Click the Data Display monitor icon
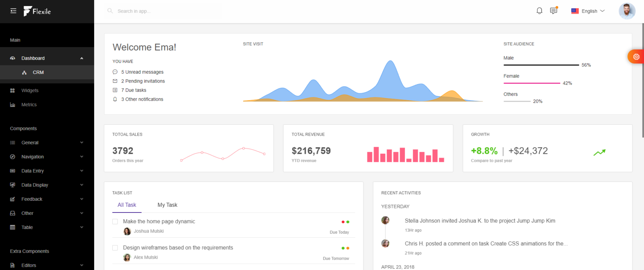This screenshot has height=270, width=644. pos(12,185)
